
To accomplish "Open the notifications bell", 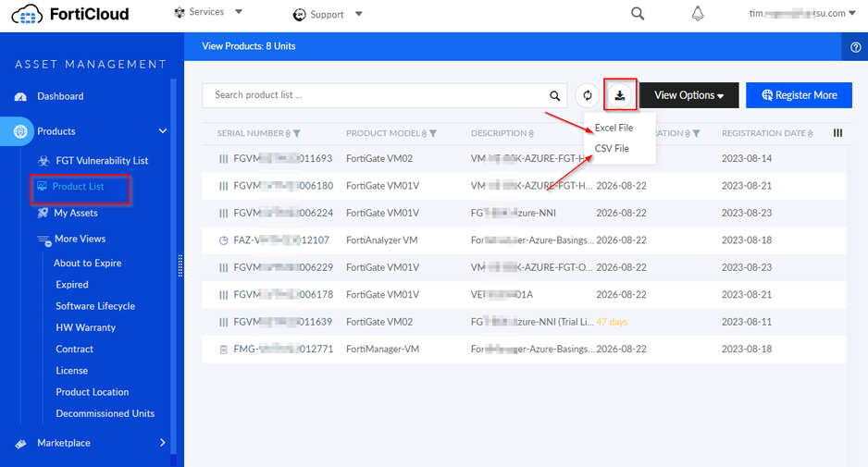I will coord(698,13).
